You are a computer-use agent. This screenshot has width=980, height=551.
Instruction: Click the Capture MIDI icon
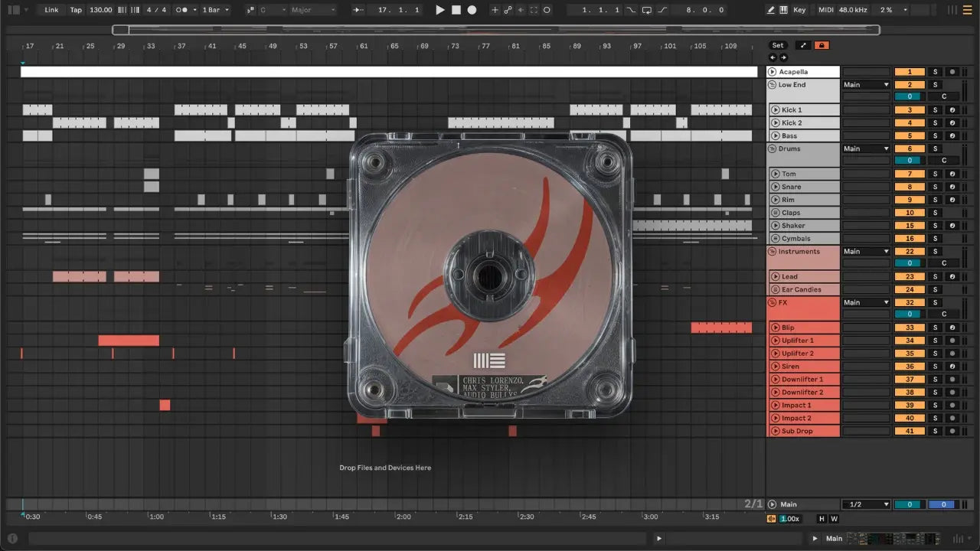534,10
